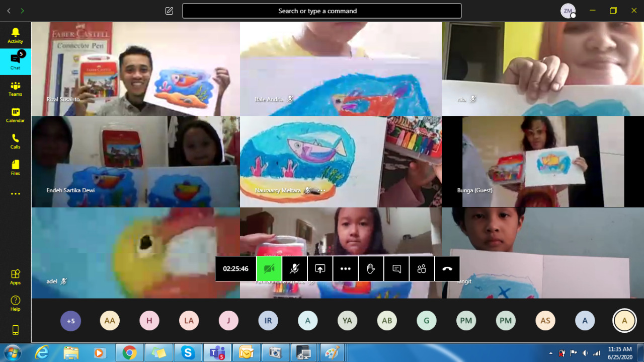Show the participants panel
The image size is (644, 362).
point(422,269)
